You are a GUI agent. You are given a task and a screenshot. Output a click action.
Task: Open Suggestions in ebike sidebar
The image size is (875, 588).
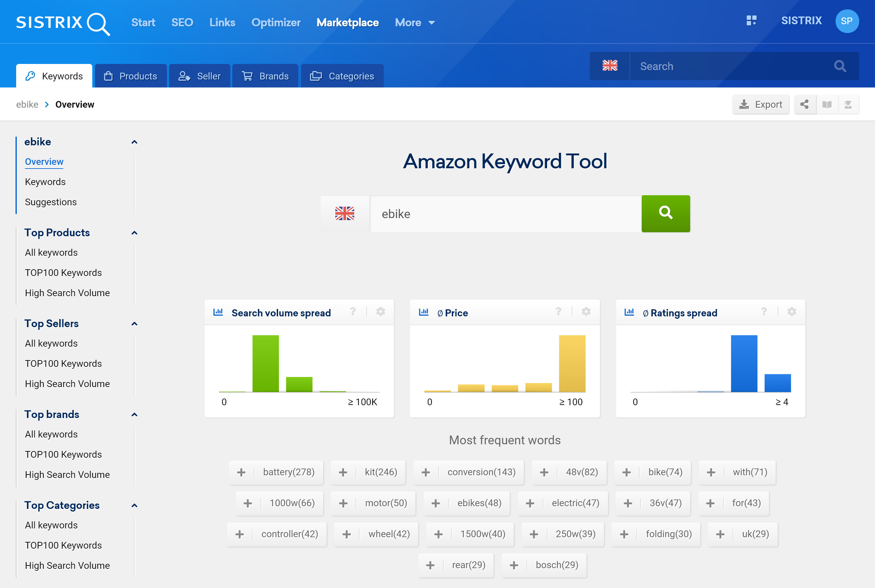point(51,202)
